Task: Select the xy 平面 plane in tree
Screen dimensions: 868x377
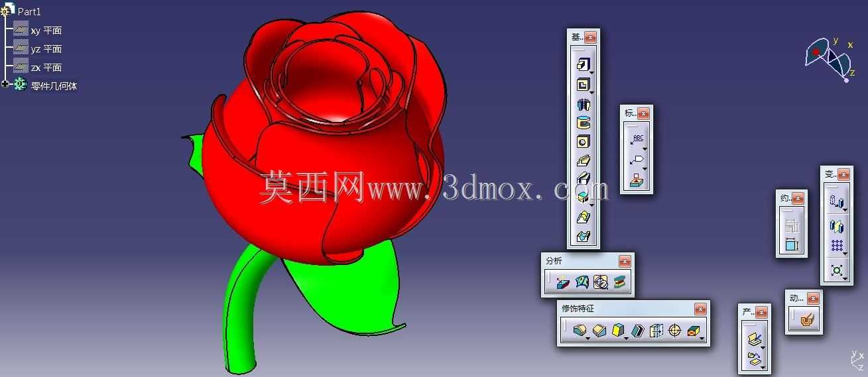Action: pos(46,30)
